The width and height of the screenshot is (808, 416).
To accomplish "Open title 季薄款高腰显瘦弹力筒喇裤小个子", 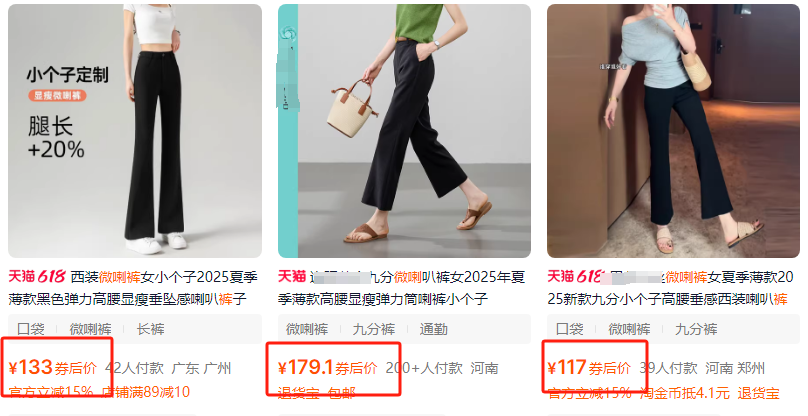I will tap(383, 298).
